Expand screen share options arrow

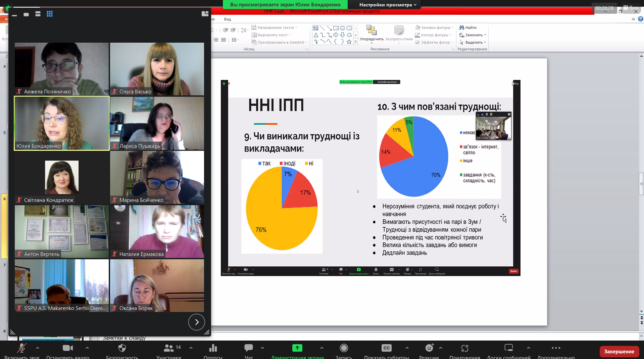click(322, 348)
